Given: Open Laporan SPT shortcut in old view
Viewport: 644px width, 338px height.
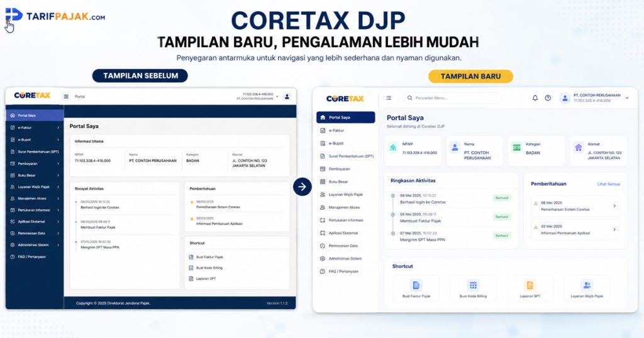Looking at the screenshot, I should click(x=202, y=278).
